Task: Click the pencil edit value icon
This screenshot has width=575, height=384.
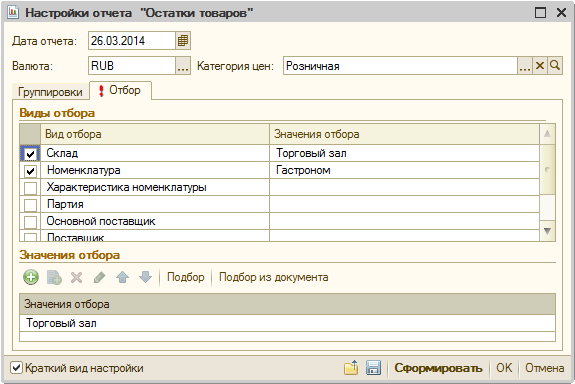Action: (x=99, y=277)
